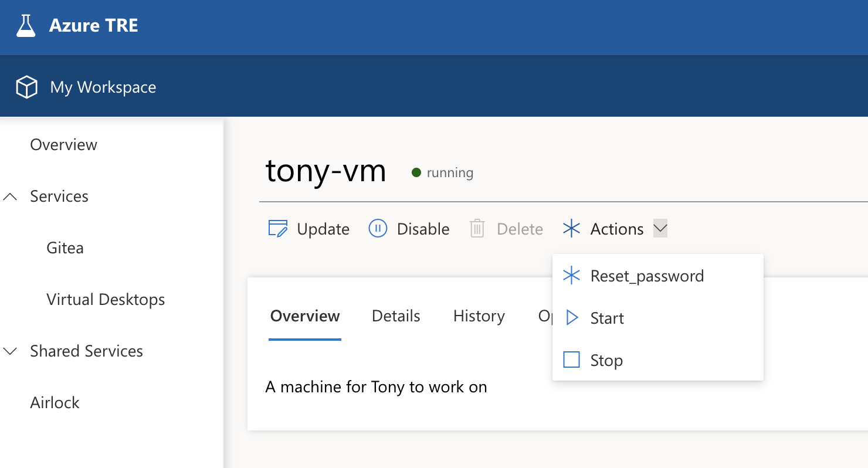
Task: Switch to the Overview tab
Action: [x=305, y=316]
